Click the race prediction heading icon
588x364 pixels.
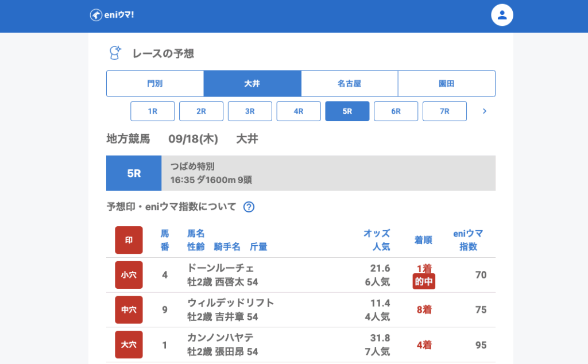115,53
